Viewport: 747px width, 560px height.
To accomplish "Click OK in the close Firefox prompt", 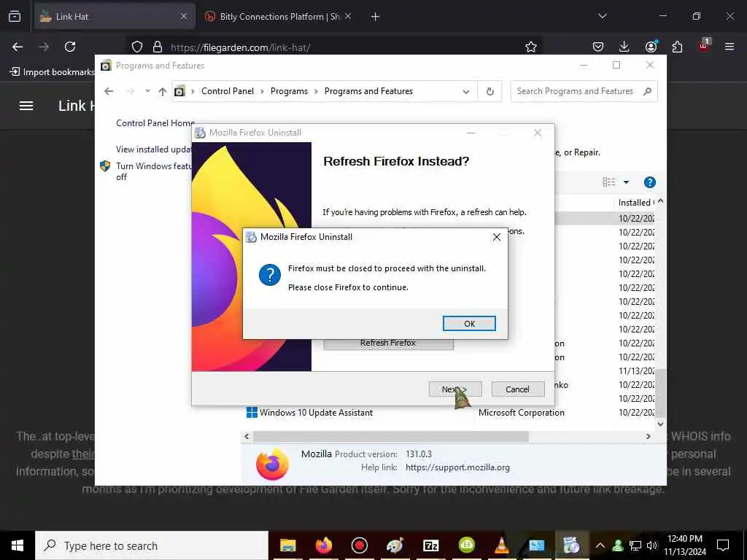I will (x=469, y=323).
